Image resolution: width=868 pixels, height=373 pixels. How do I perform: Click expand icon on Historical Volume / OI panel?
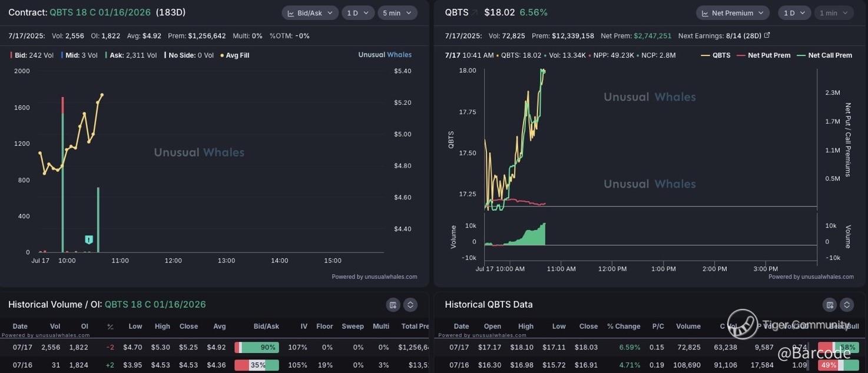(x=410, y=305)
